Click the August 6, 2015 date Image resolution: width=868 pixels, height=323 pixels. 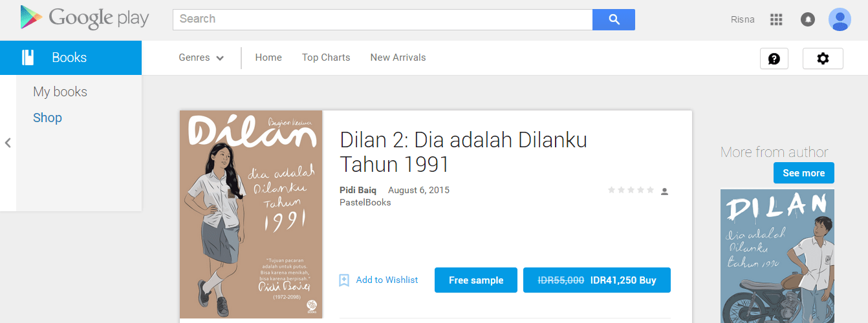418,190
